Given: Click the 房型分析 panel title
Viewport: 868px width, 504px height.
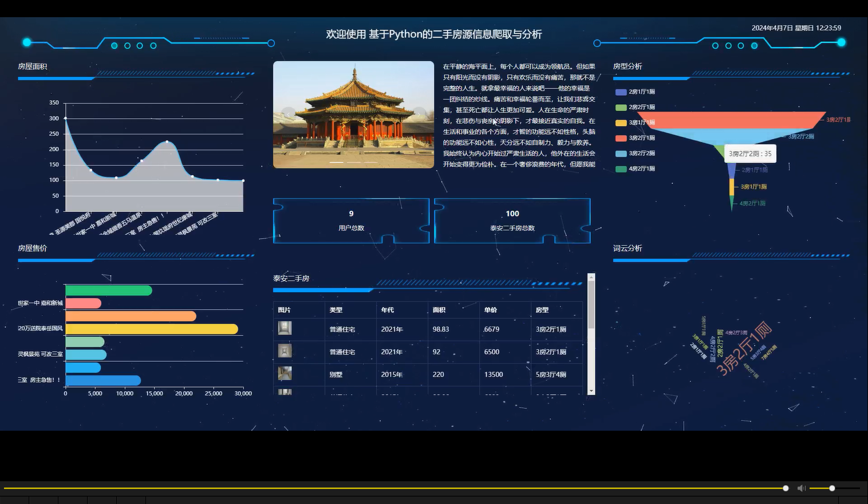Looking at the screenshot, I should [x=628, y=66].
